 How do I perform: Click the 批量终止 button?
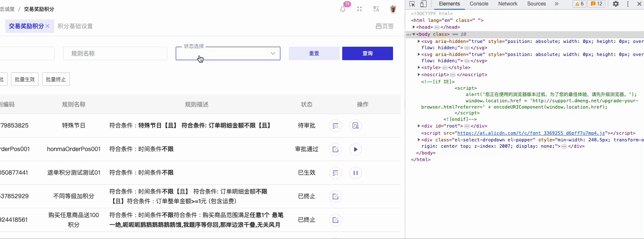56,79
